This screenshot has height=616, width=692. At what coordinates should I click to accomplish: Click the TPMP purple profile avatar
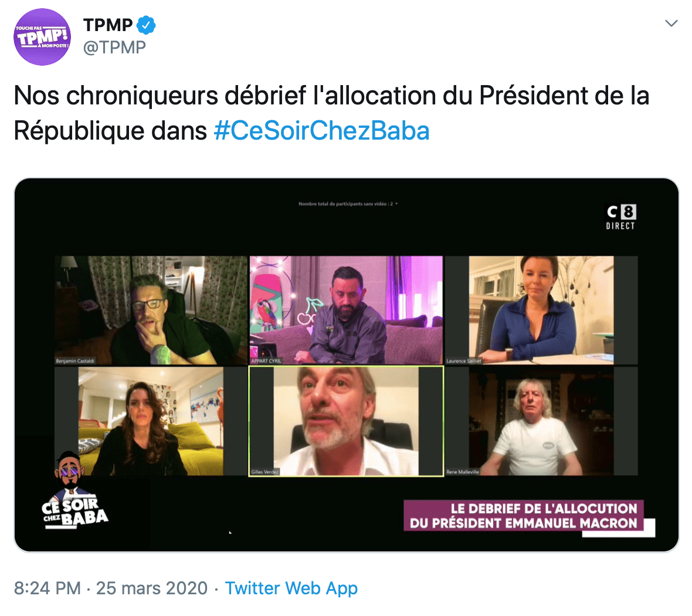42,36
